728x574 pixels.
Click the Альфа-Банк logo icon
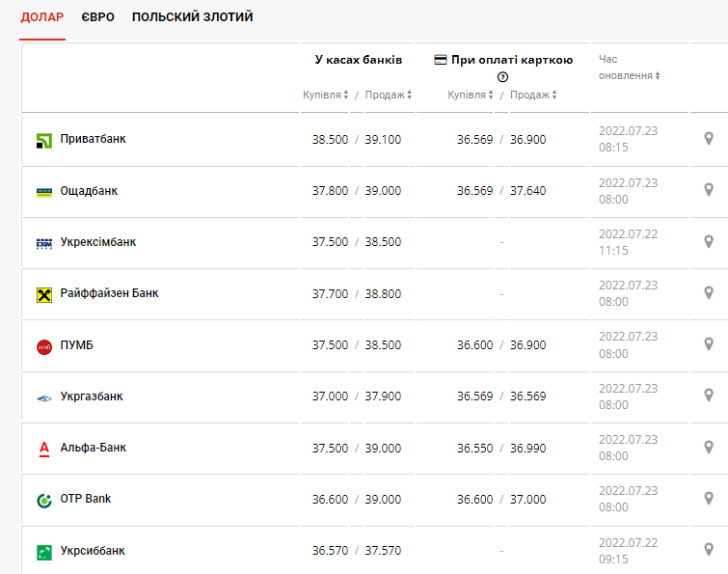[x=44, y=449]
